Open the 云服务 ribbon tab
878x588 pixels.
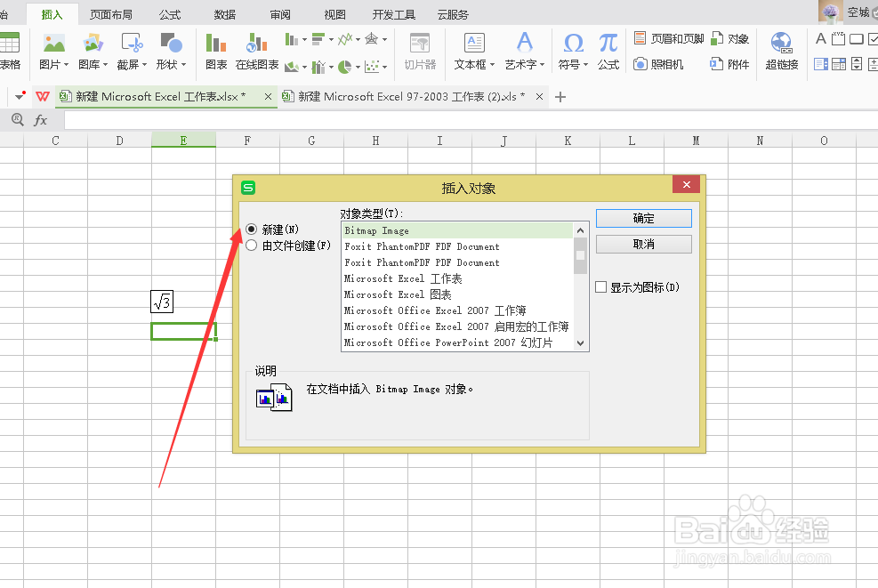(x=453, y=14)
